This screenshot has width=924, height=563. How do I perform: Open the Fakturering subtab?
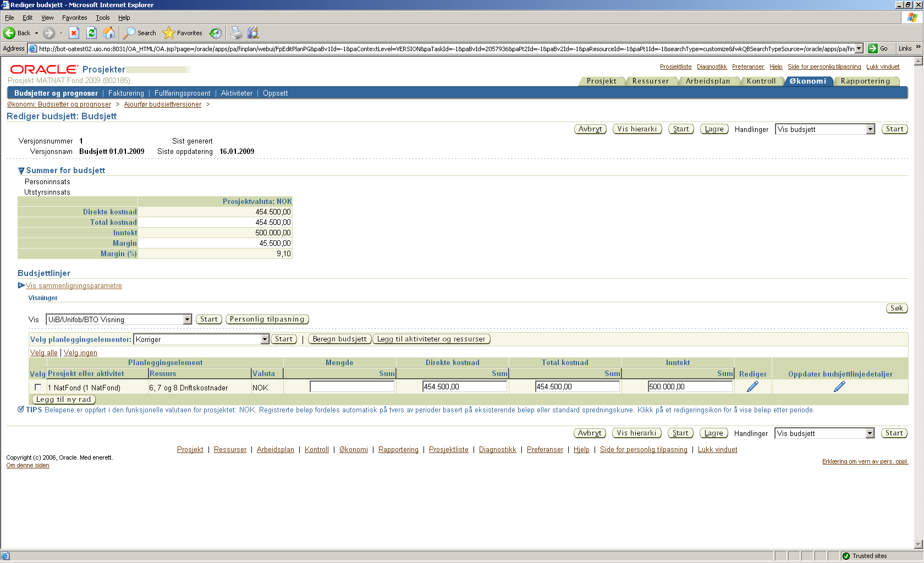126,93
